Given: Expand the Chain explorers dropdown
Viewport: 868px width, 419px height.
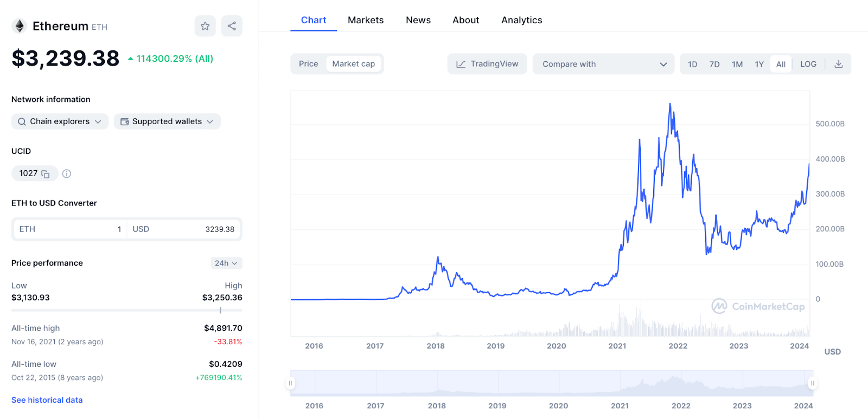Looking at the screenshot, I should pyautogui.click(x=60, y=121).
